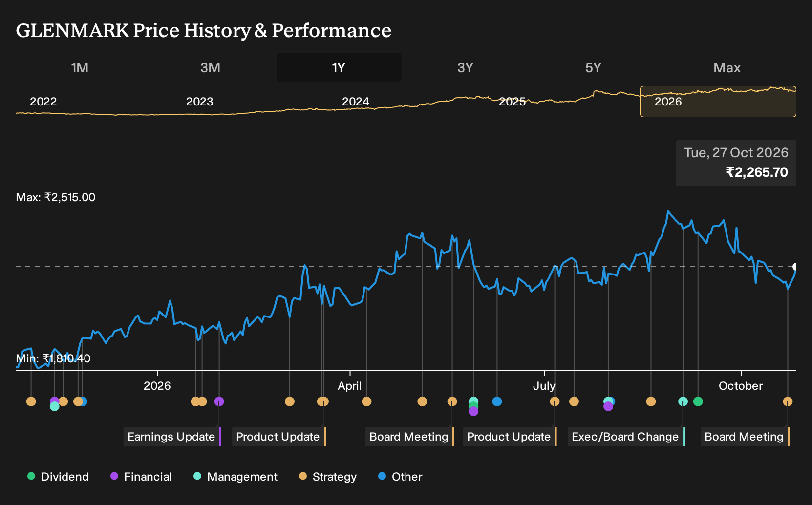Click the 'Tue, 27 Oct 2026' tooltip date
Screen dimensions: 812x505
point(736,153)
